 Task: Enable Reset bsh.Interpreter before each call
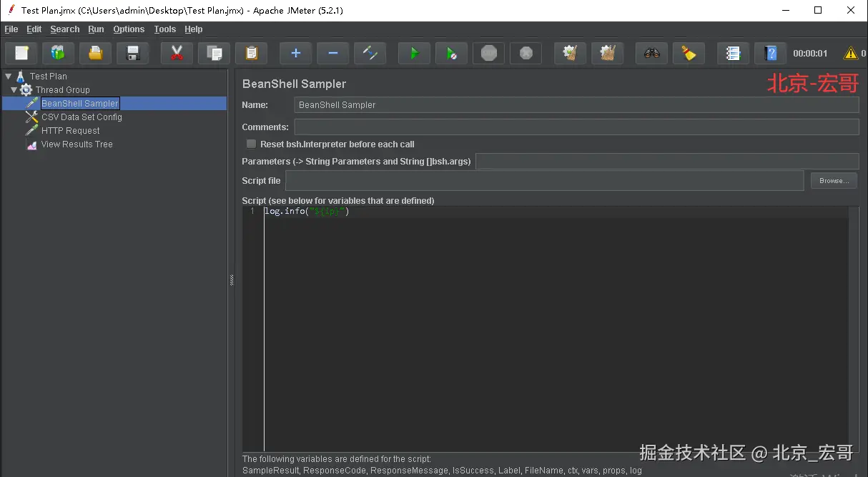[252, 144]
